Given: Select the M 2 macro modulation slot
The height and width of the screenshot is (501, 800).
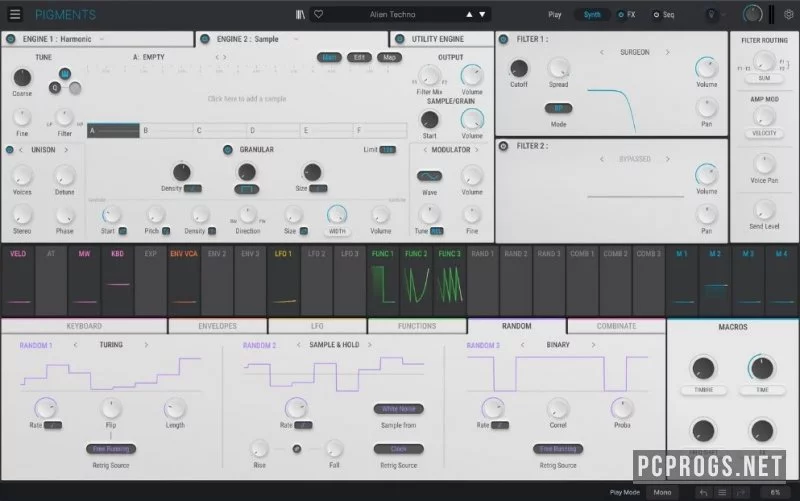Looking at the screenshot, I should (x=715, y=280).
